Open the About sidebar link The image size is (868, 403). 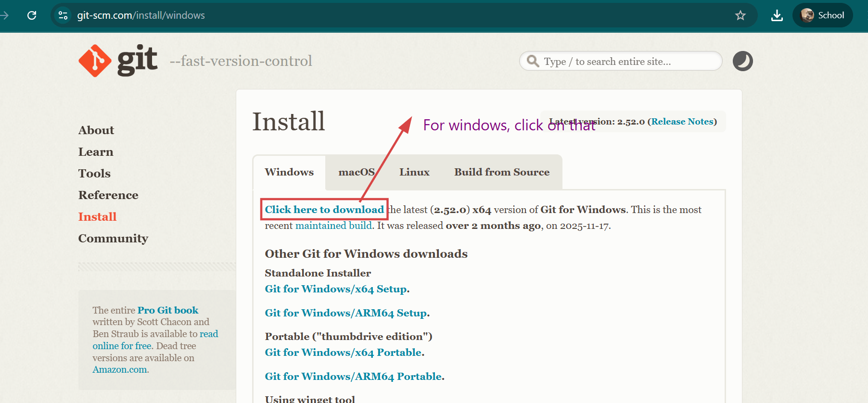pyautogui.click(x=96, y=130)
